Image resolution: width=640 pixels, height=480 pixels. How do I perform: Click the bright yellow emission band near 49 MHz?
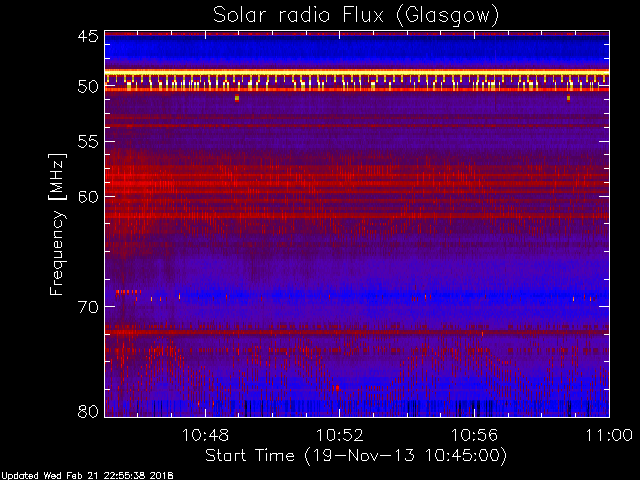pyautogui.click(x=357, y=73)
